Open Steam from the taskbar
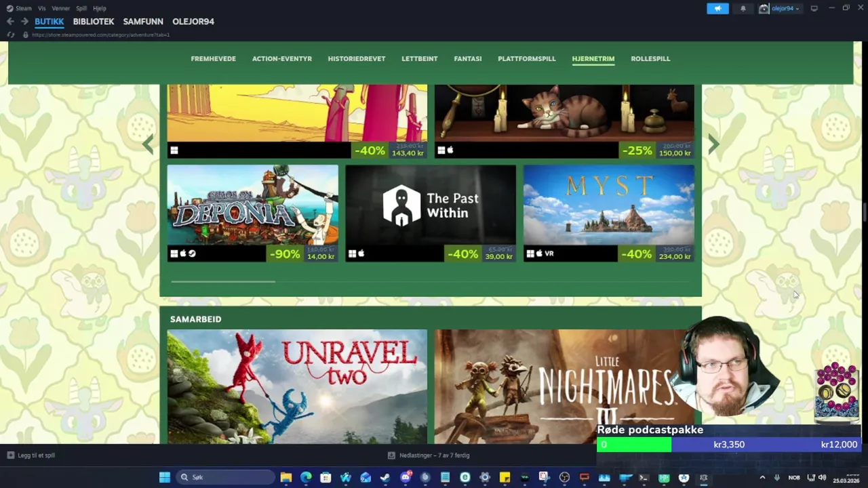868x488 pixels. (385, 477)
